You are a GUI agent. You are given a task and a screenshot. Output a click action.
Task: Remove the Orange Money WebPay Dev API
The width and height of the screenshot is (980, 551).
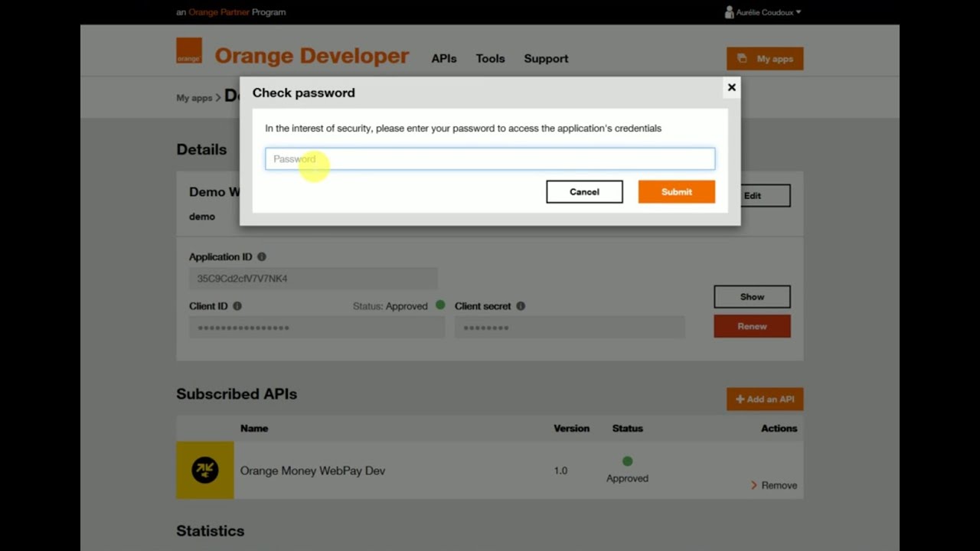(774, 485)
